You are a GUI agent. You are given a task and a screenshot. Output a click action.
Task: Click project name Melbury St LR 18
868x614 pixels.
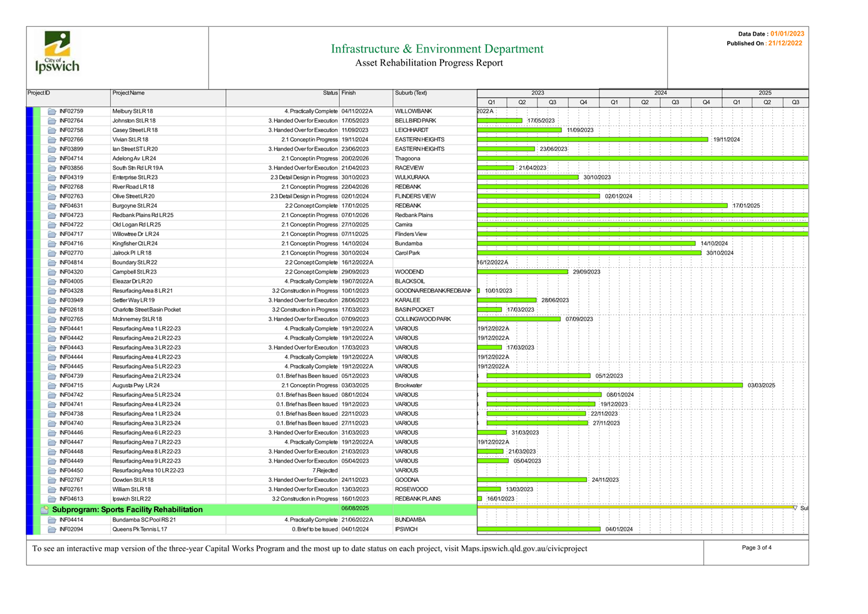point(133,111)
